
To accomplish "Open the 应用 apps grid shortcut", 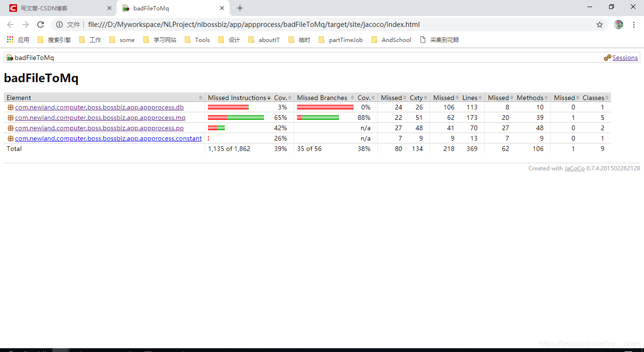I will (x=18, y=40).
